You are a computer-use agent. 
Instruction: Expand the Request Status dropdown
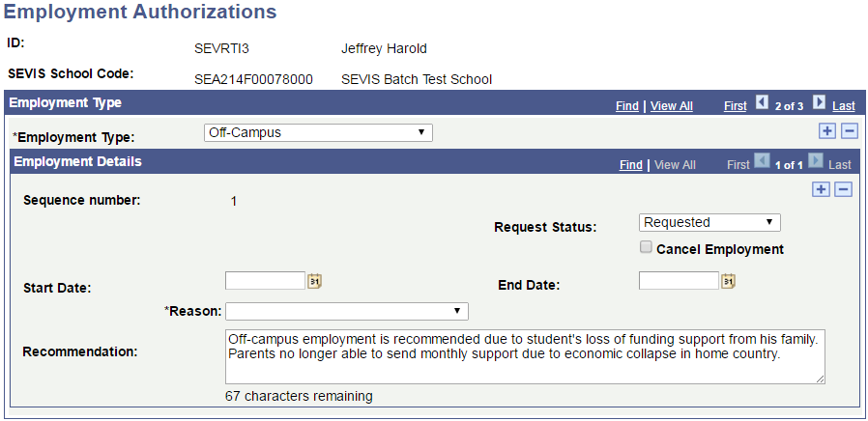[709, 222]
